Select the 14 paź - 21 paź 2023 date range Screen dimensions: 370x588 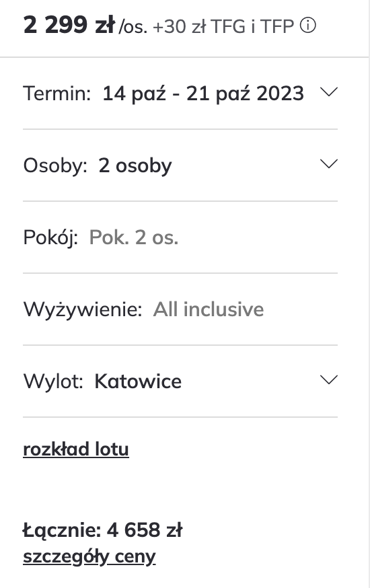202,94
